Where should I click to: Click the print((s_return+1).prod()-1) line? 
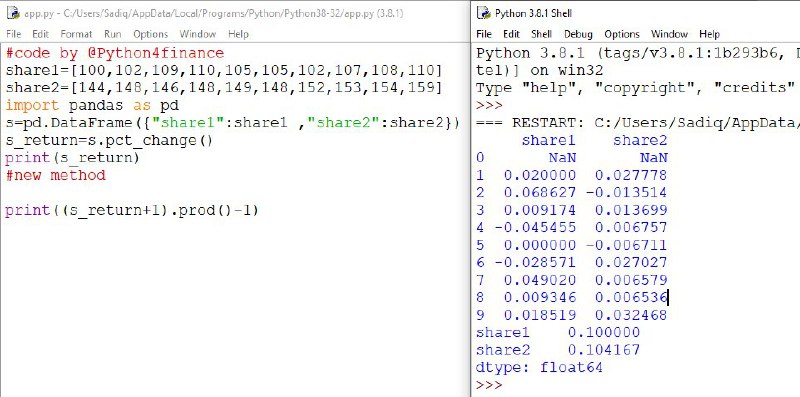[132, 210]
